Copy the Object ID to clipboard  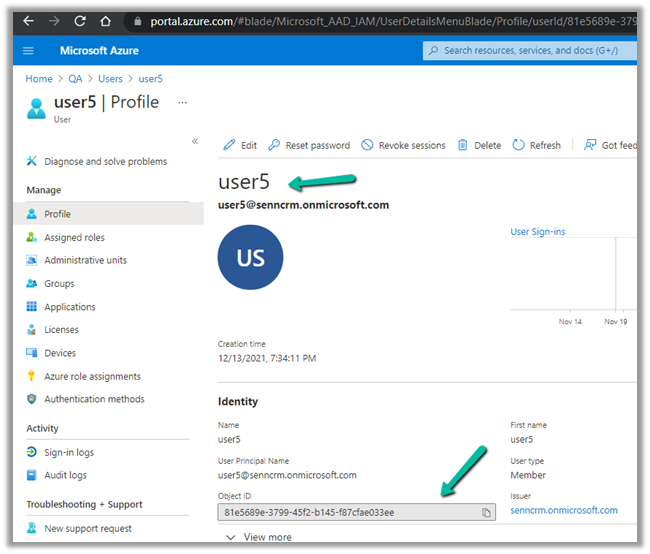click(x=486, y=513)
